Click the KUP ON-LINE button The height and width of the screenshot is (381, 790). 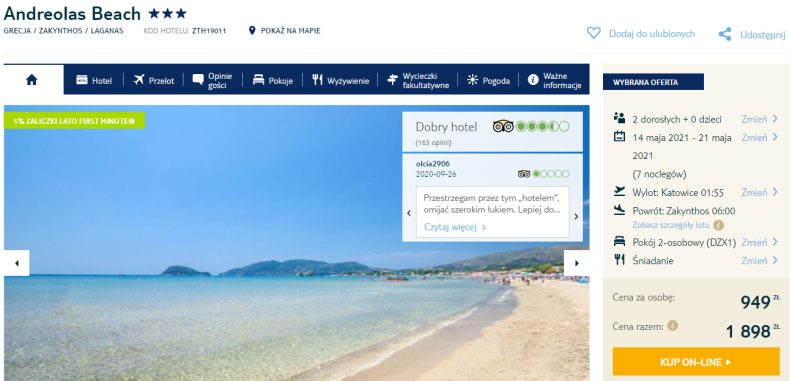coord(696,362)
